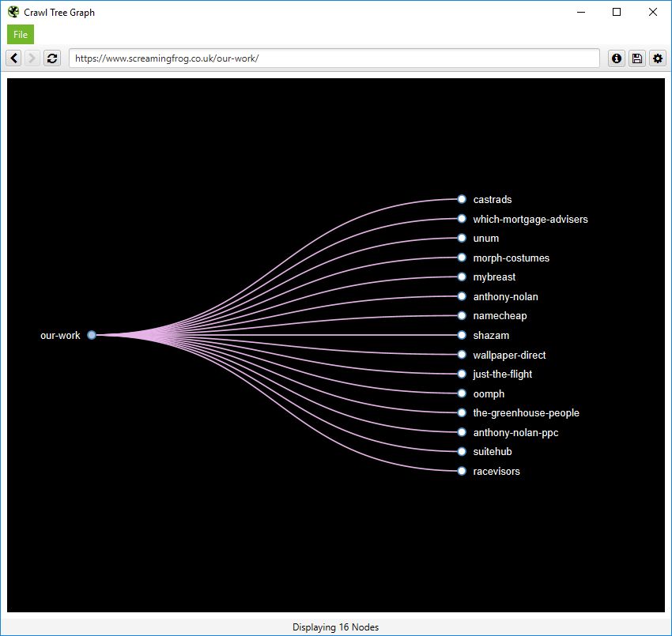Open the File menu
Image resolution: width=672 pixels, height=636 pixels.
click(20, 34)
